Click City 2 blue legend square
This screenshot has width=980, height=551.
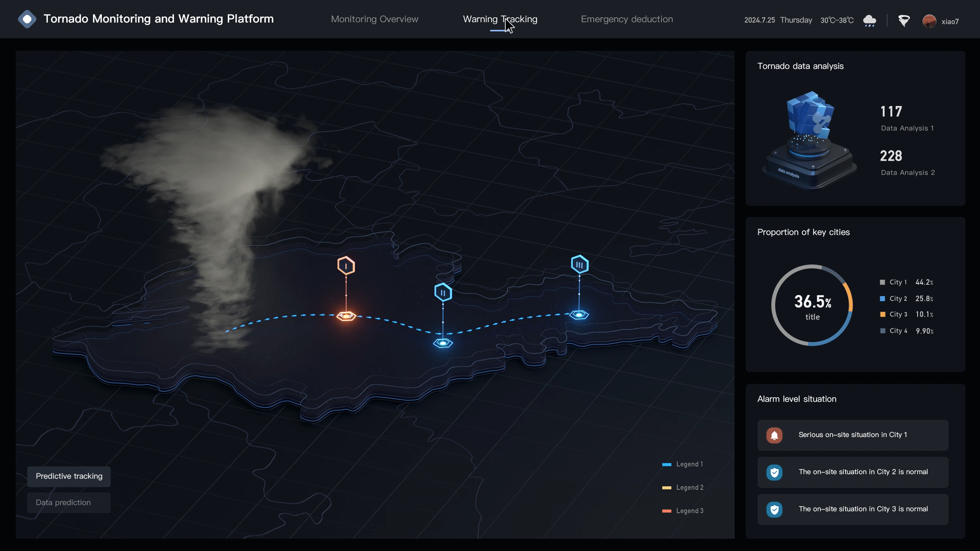tap(882, 298)
